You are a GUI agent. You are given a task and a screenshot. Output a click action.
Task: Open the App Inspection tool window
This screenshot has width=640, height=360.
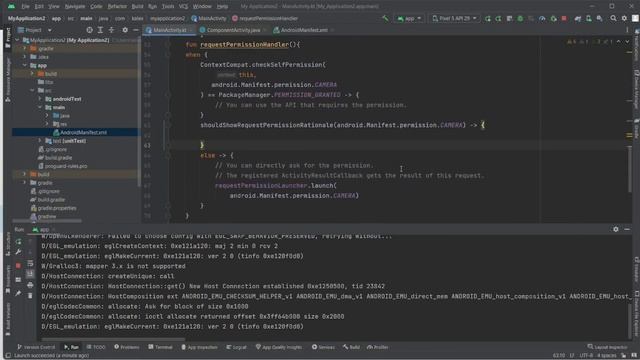(199, 347)
